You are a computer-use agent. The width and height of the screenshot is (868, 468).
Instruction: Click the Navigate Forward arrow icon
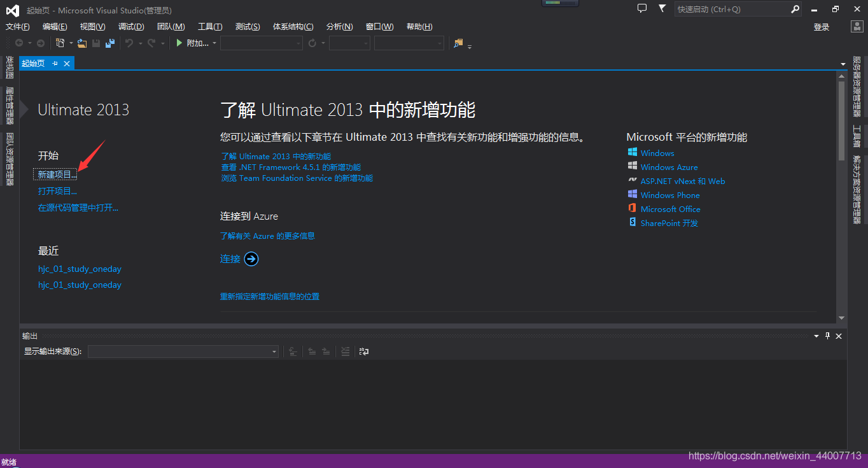41,43
